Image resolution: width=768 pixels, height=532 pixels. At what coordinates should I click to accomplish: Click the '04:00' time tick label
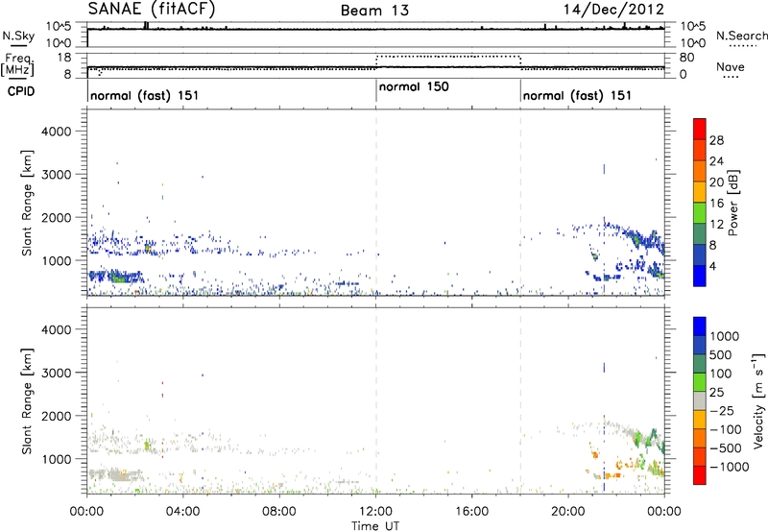pos(183,512)
